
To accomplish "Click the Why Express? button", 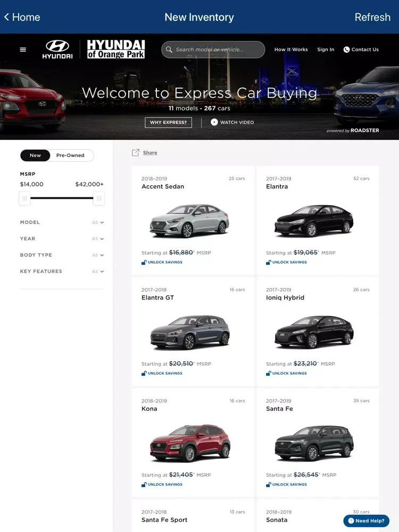I will pos(168,122).
